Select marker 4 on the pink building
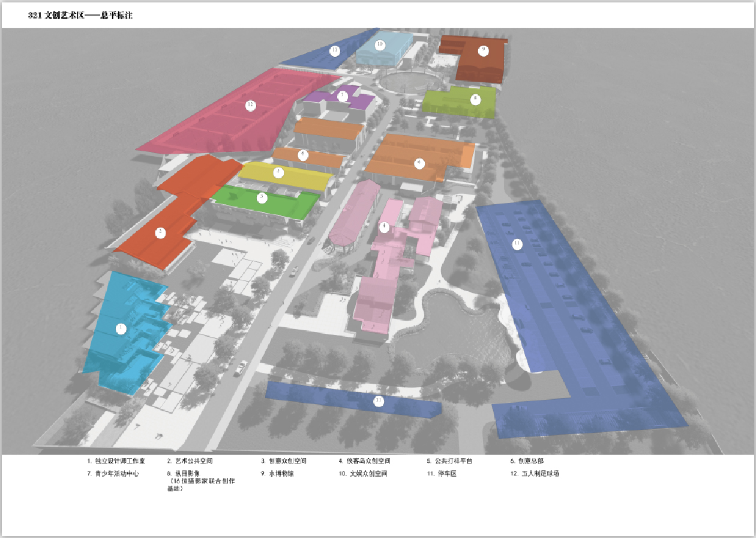The height and width of the screenshot is (538, 756). 385,227
